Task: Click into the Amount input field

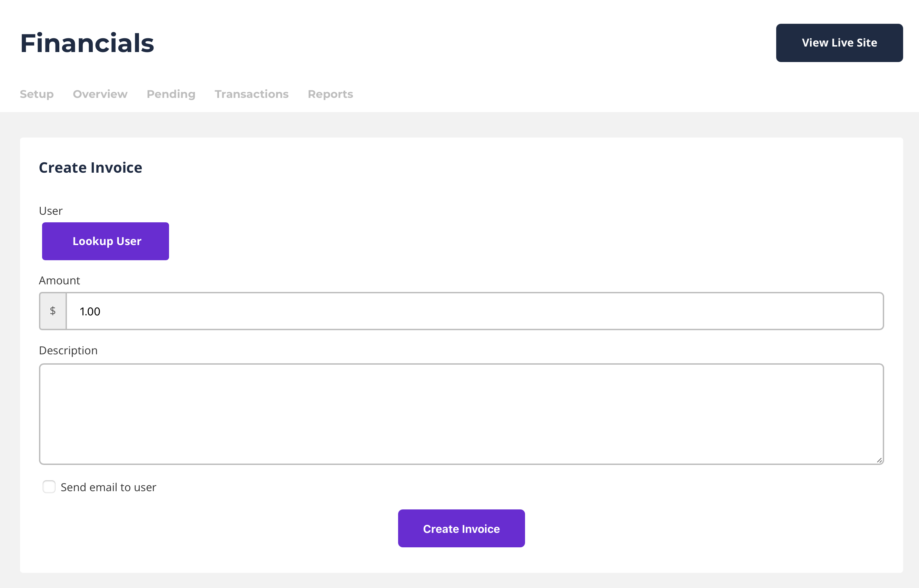Action: point(474,311)
